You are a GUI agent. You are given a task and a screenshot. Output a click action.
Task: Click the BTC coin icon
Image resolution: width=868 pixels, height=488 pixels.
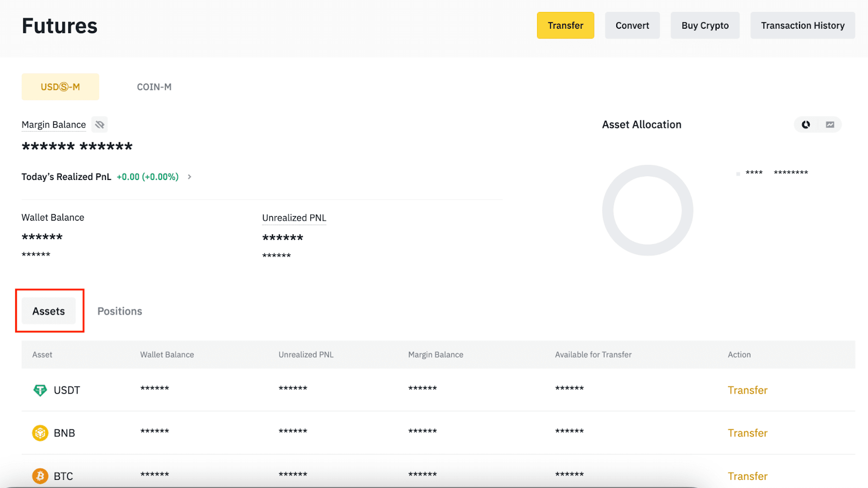[x=40, y=476]
